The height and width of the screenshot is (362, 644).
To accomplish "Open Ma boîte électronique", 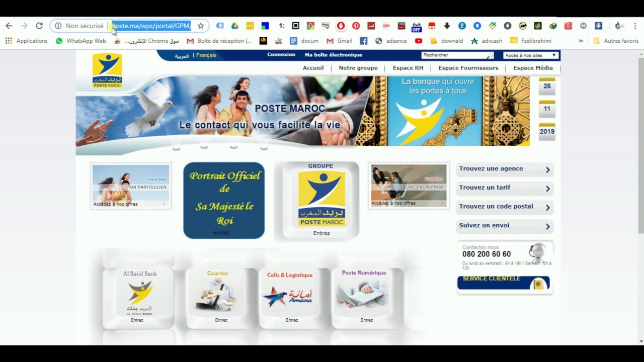I will pyautogui.click(x=334, y=55).
